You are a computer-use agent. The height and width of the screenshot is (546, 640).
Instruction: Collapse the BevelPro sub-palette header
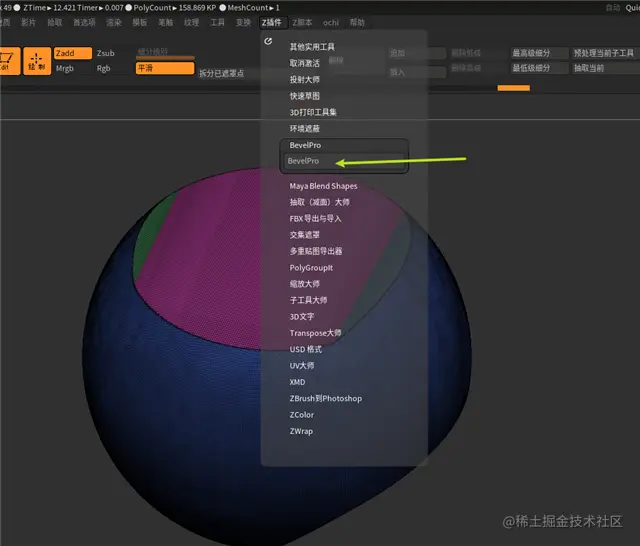tap(305, 145)
